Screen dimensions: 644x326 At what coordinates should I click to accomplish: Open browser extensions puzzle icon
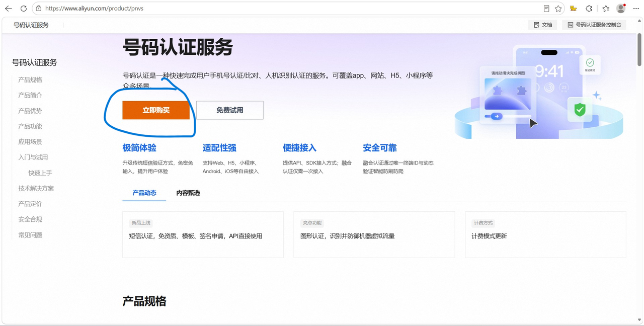589,9
